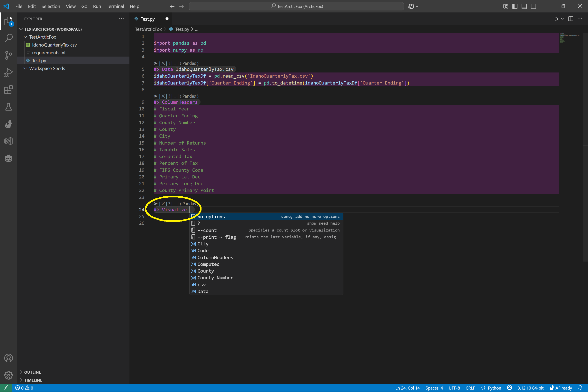The image size is (588, 392).
Task: Choose the '--count' suggestion
Action: tap(266, 230)
